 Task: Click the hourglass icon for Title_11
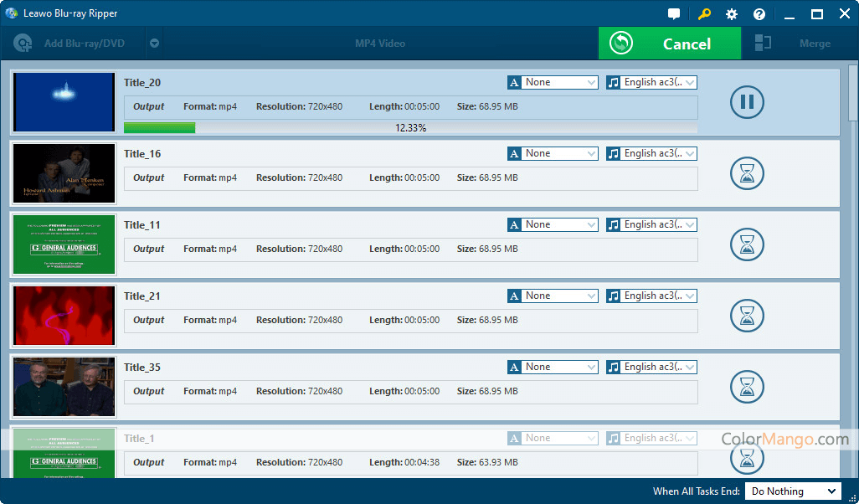[x=747, y=244]
